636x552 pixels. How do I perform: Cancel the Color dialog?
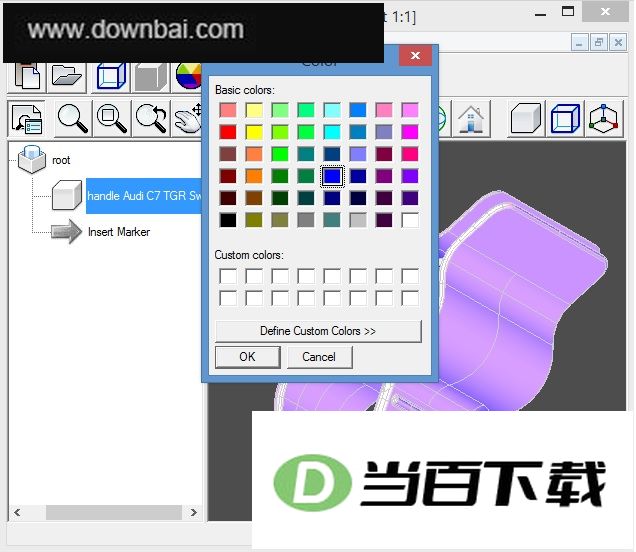[x=319, y=357]
